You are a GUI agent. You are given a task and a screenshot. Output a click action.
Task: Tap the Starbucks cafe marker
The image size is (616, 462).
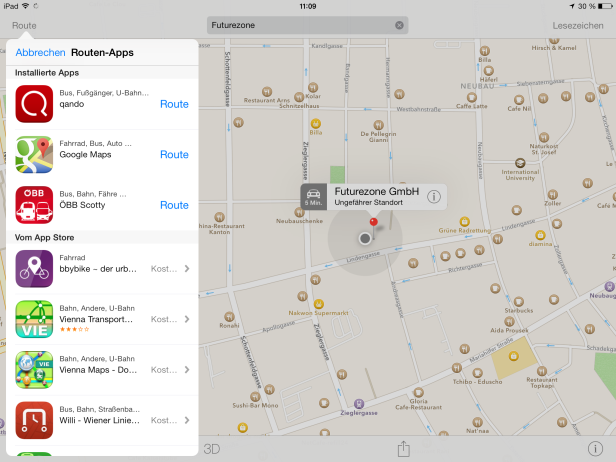[x=519, y=302]
